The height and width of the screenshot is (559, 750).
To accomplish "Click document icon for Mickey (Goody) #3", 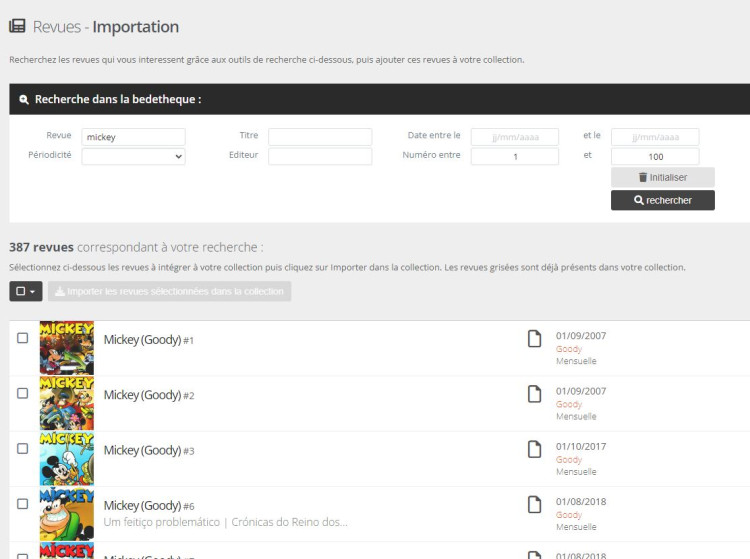I will [x=534, y=449].
